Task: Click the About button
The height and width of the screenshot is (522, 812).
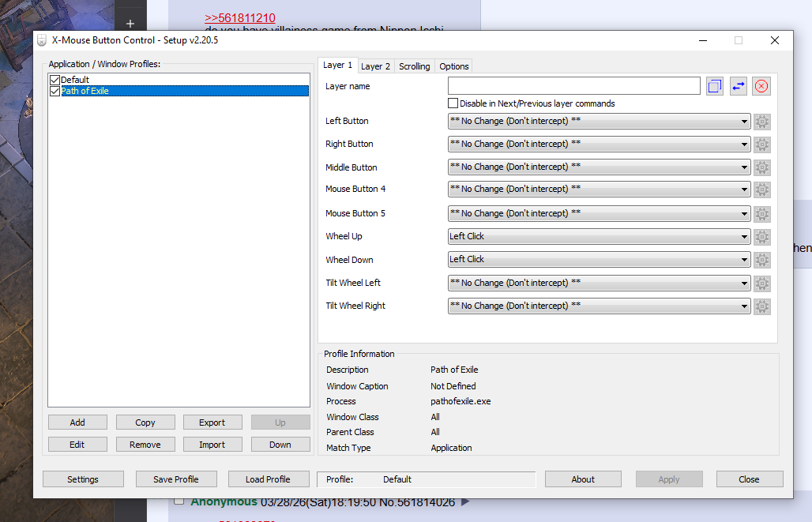Action: pyautogui.click(x=583, y=479)
